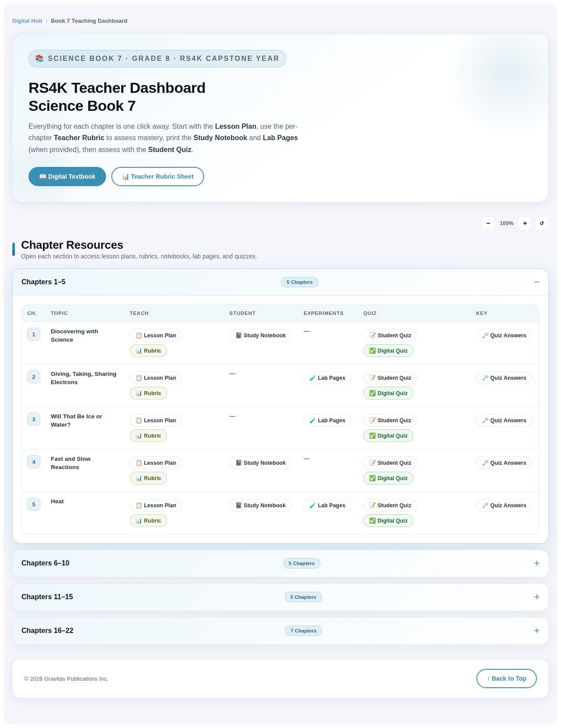Viewport: 561px width, 728px height.
Task: Click the chapter 1 number badge
Action: tap(34, 335)
